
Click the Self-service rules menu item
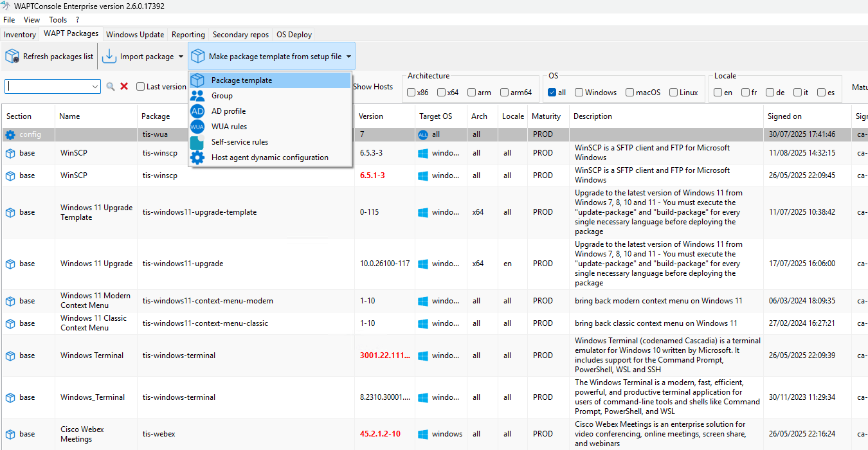[x=270, y=142]
